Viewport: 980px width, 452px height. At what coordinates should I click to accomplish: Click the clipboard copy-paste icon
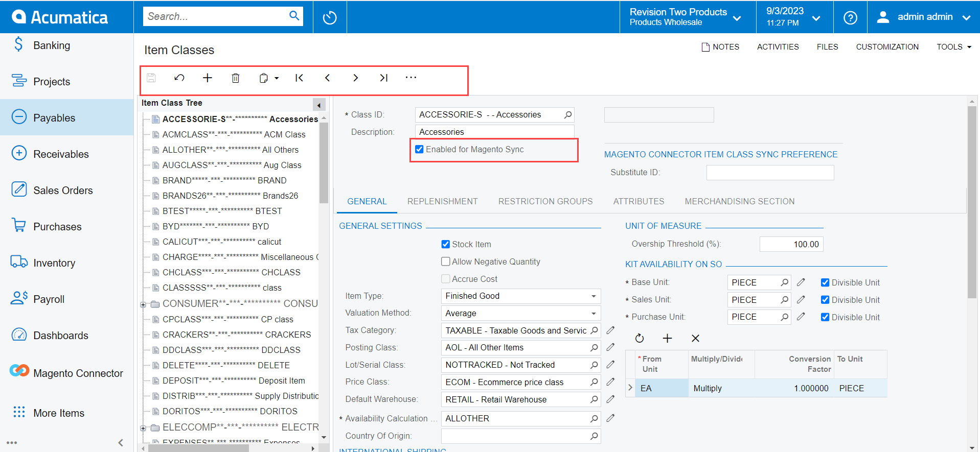264,78
